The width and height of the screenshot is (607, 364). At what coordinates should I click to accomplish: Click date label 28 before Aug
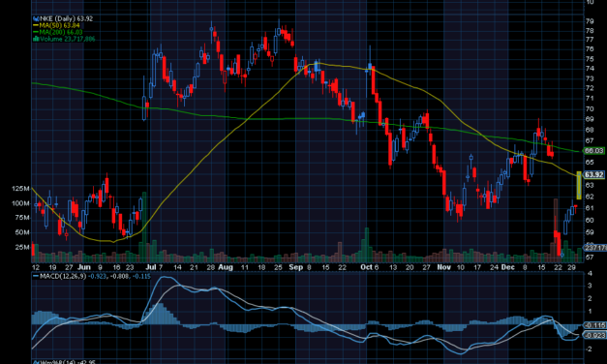211,267
